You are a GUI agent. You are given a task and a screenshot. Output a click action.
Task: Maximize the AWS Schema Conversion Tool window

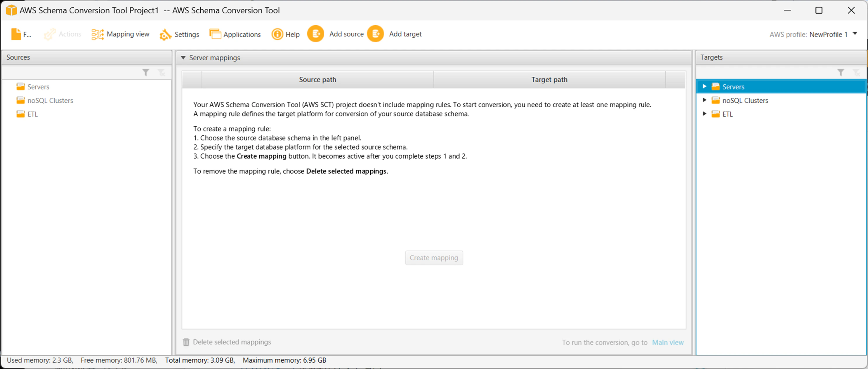[x=819, y=11]
